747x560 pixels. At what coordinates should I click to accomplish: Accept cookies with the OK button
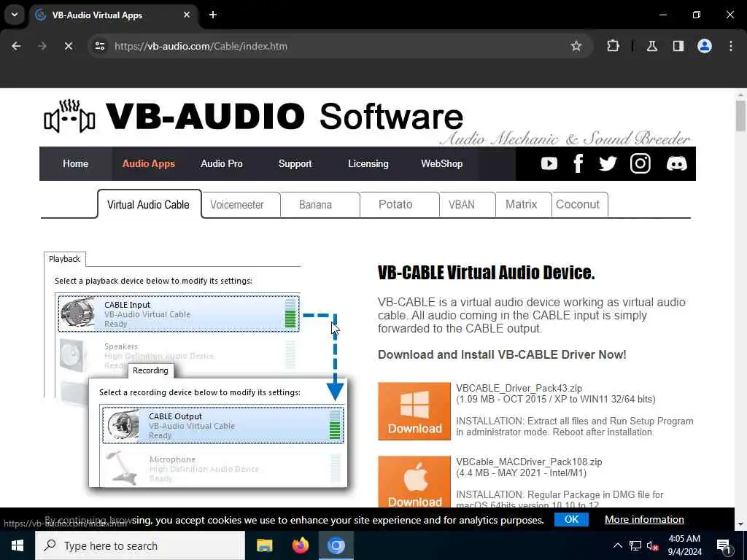click(x=571, y=519)
